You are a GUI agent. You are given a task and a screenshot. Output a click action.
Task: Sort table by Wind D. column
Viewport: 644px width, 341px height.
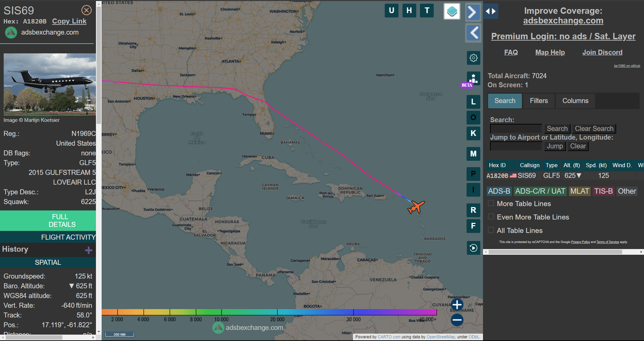coord(622,165)
